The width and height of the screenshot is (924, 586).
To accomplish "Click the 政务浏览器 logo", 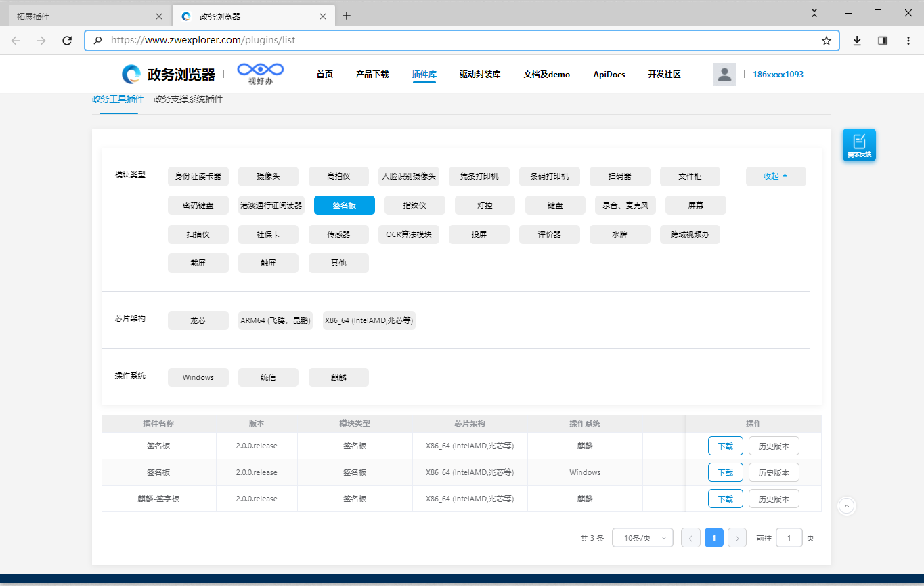I will 169,75.
